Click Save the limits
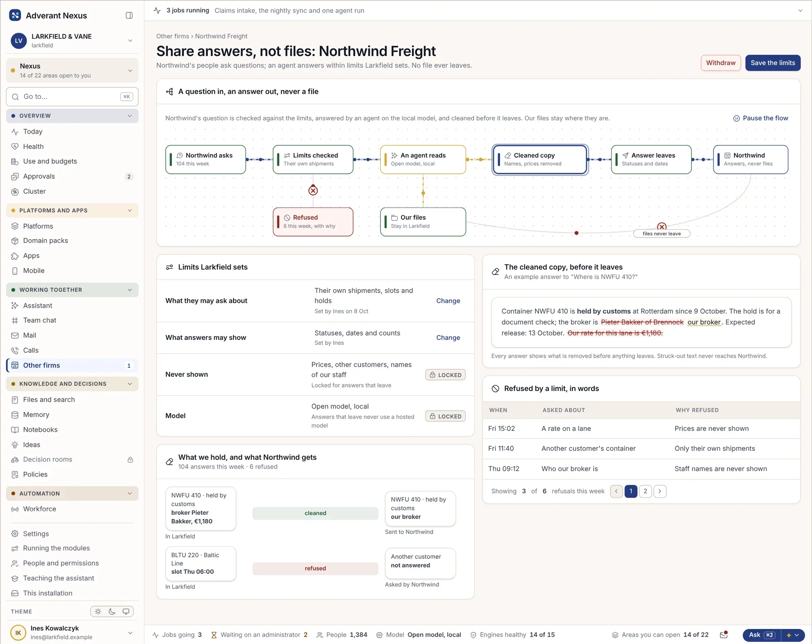 pyautogui.click(x=773, y=63)
